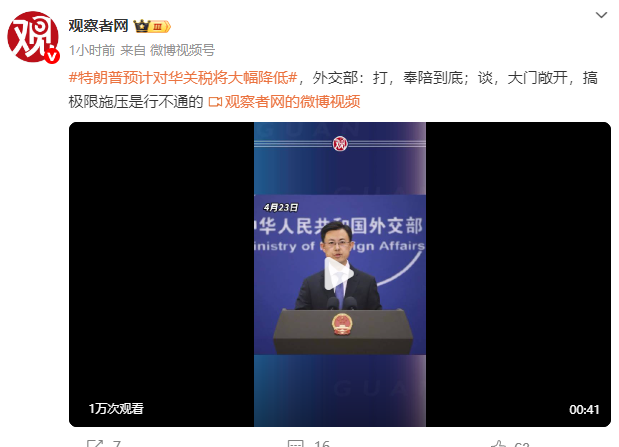Click the 4月23日 date caption in video
This screenshot has height=447, width=619.
281,207
